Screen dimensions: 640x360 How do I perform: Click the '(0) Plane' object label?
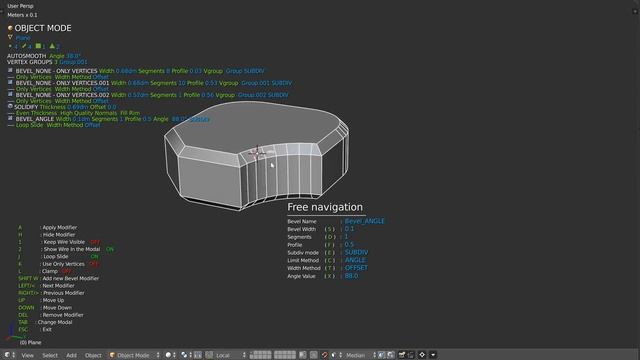[31, 342]
